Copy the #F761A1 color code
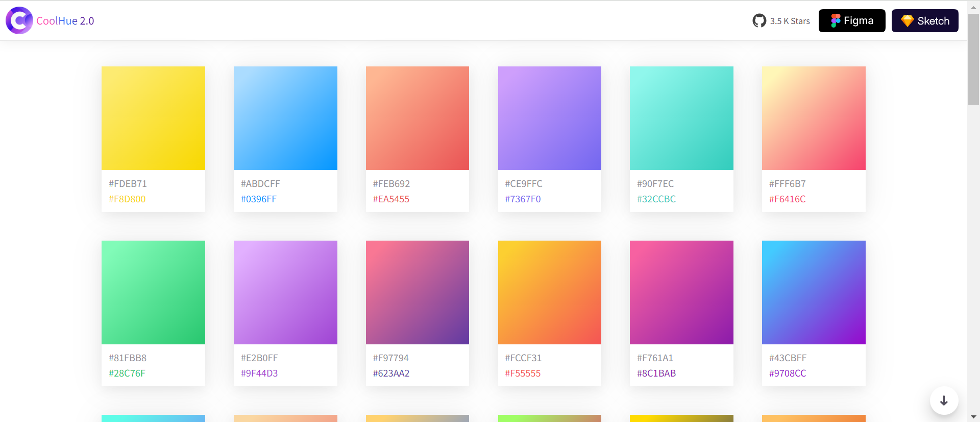 [655, 358]
